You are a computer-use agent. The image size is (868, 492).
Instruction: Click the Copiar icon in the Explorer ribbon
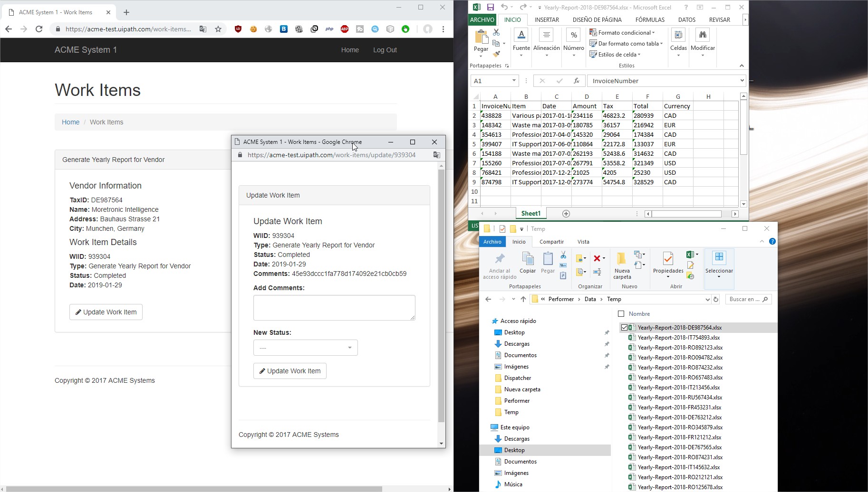pyautogui.click(x=528, y=259)
